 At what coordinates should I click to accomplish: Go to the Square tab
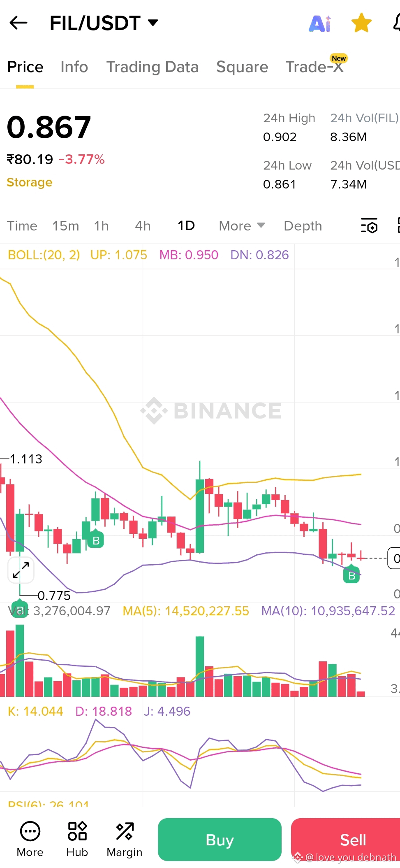(242, 67)
